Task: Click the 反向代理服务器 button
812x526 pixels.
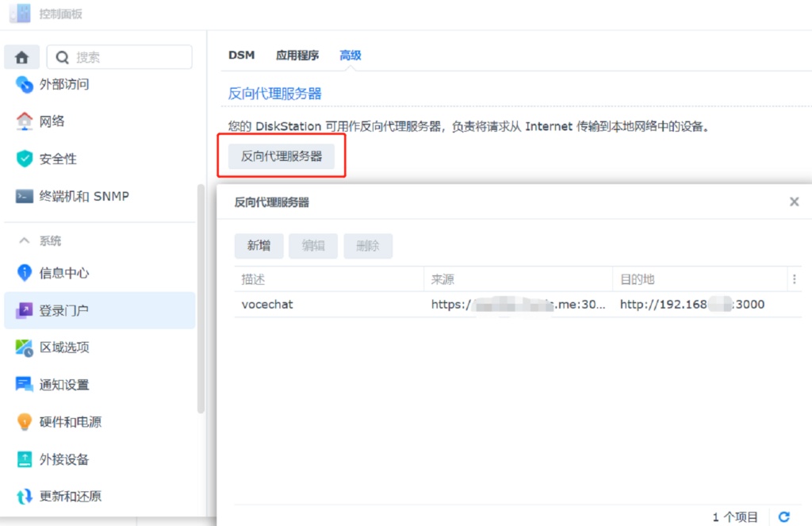Action: pos(282,156)
